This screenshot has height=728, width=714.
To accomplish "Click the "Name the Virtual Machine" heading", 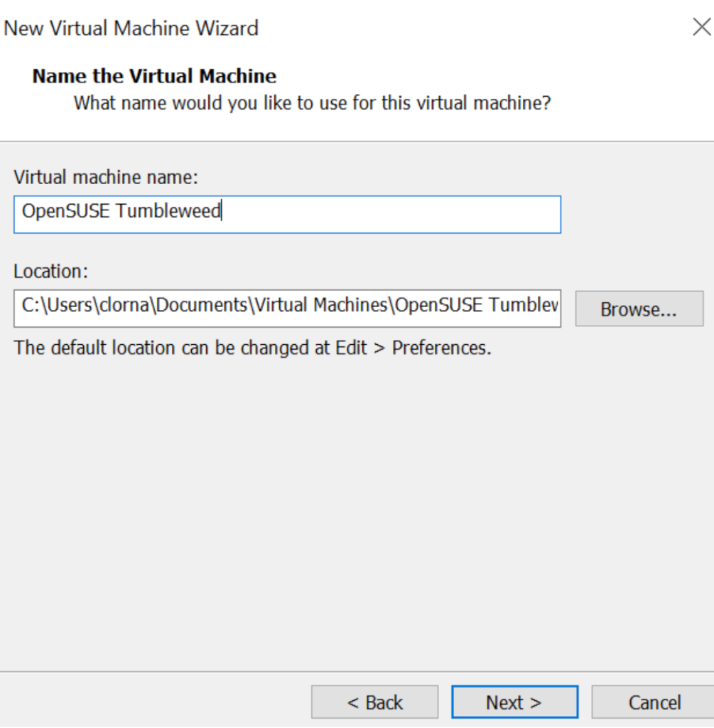I will [153, 75].
